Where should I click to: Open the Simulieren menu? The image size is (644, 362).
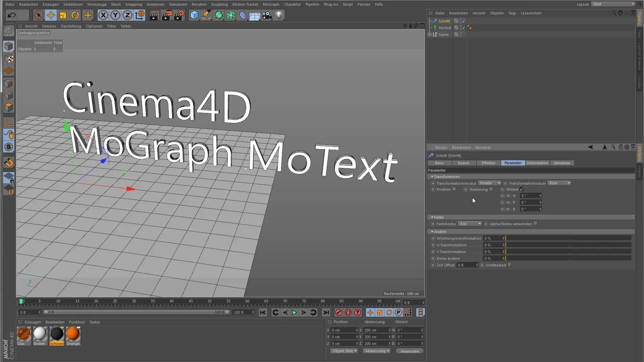coord(178,4)
